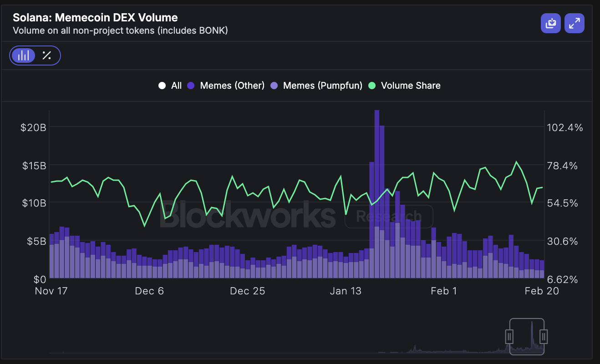The width and height of the screenshot is (600, 364).
Task: Select the minimap date range area
Action: pos(526,337)
